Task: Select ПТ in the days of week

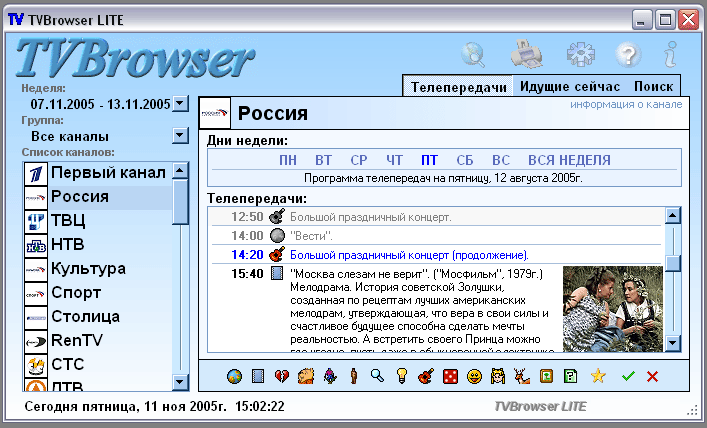Action: 429,160
